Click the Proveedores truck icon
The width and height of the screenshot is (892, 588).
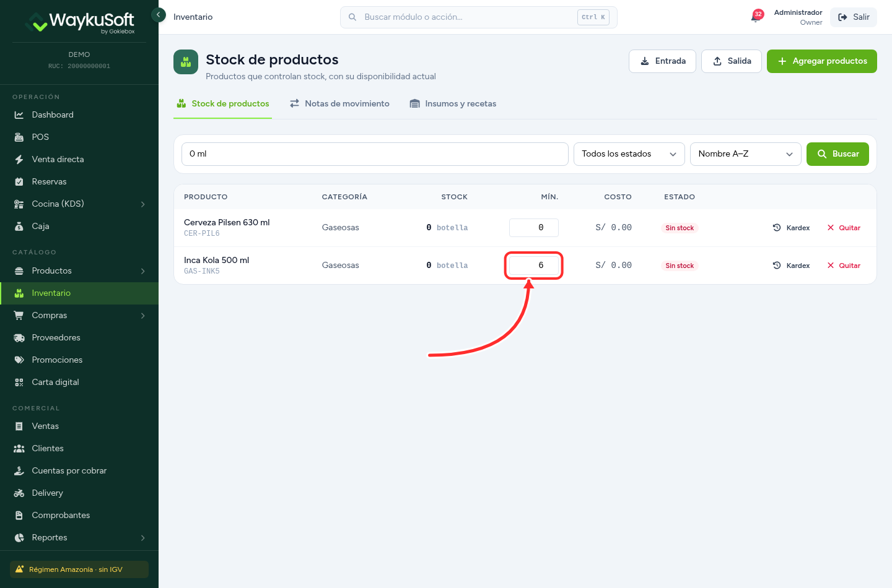[19, 337]
